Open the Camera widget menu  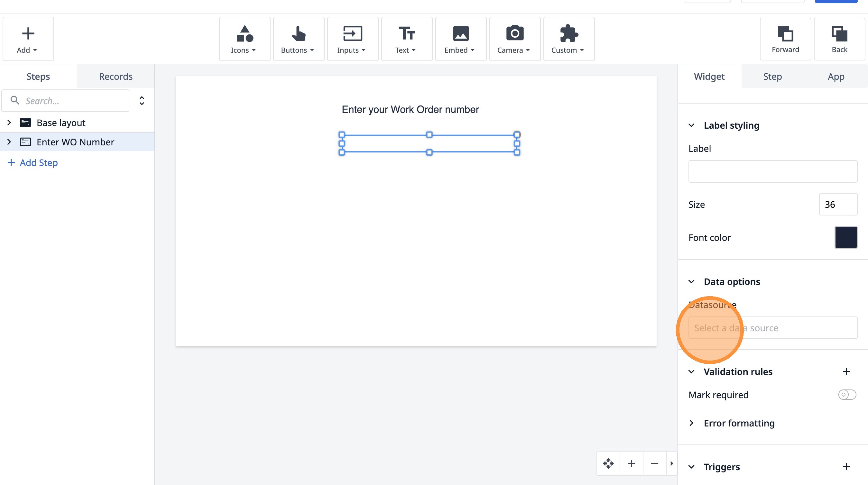514,39
